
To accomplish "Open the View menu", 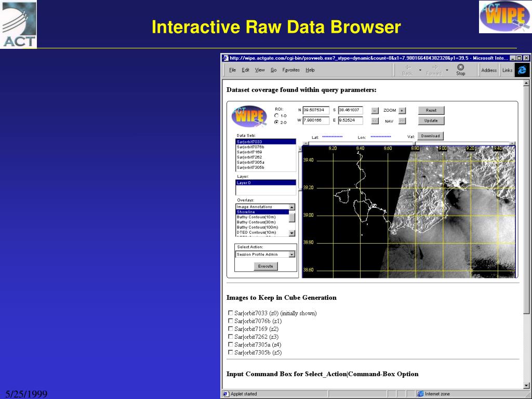I will [260, 70].
